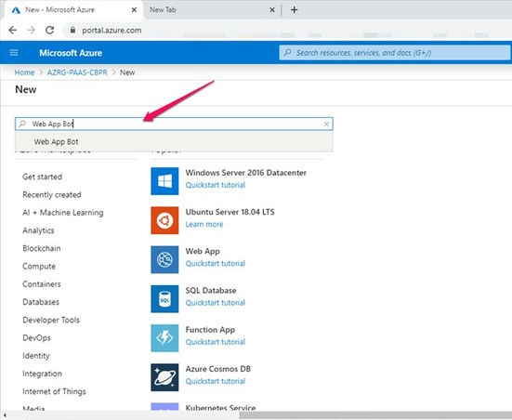Viewport: 512px width, 420px height.
Task: Select the Databases category
Action: pos(41,302)
